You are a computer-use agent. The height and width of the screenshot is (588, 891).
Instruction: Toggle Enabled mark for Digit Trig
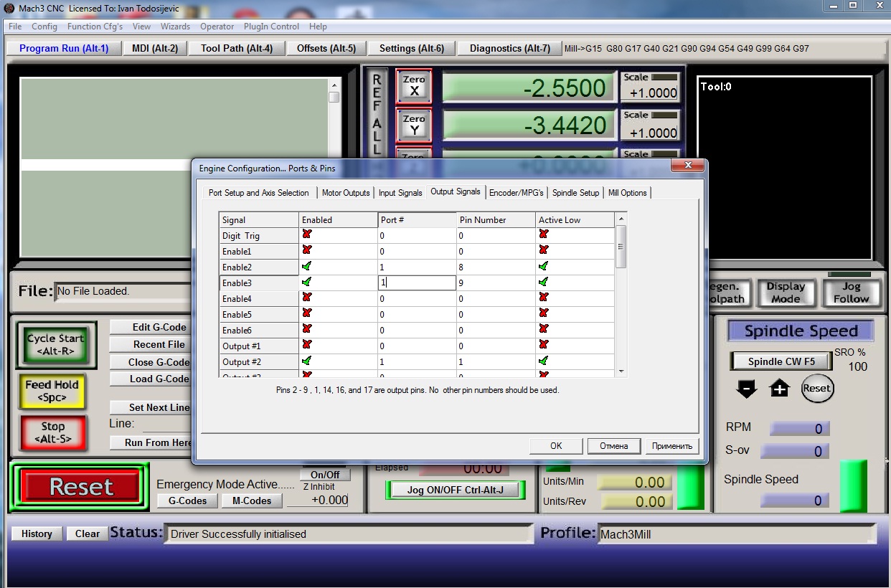[307, 234]
